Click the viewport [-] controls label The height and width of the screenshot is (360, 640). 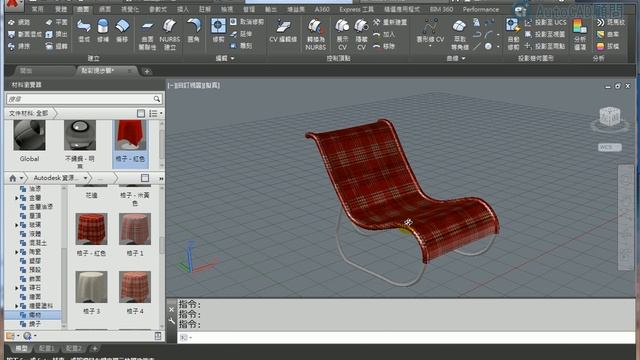click(171, 85)
